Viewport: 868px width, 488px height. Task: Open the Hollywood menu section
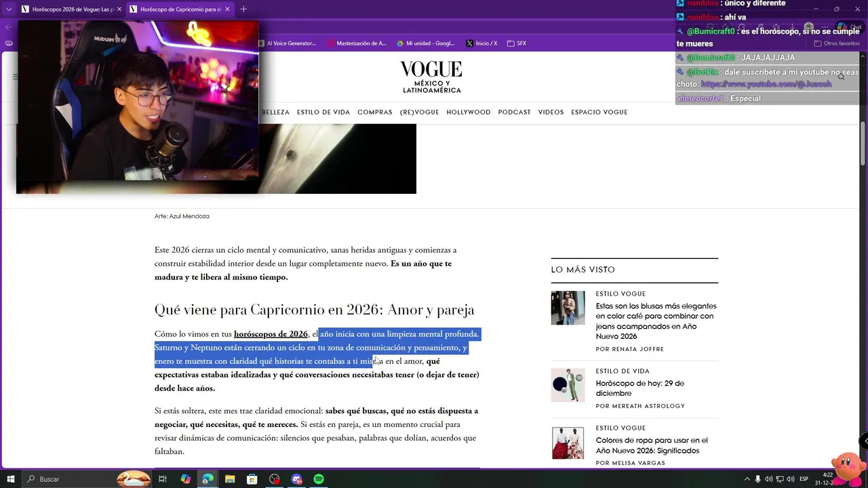469,113
